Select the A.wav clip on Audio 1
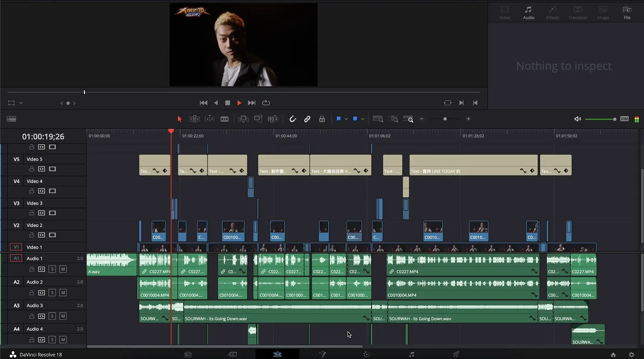Screen dimensions: 644x359 111,264
